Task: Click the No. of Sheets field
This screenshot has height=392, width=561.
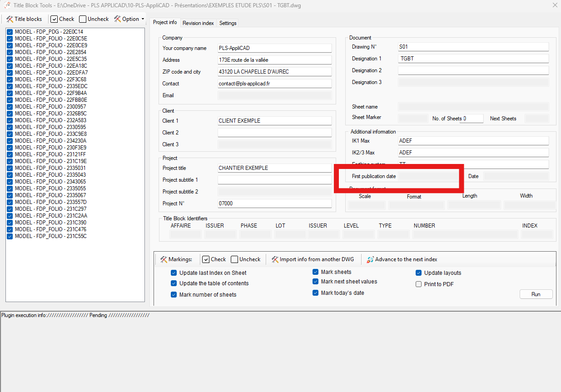Action: (471, 118)
